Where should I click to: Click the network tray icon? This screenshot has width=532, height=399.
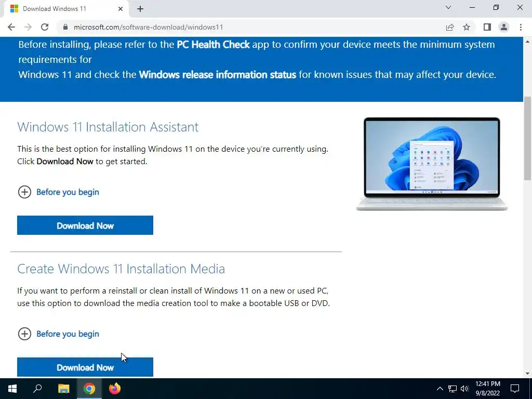pos(453,389)
